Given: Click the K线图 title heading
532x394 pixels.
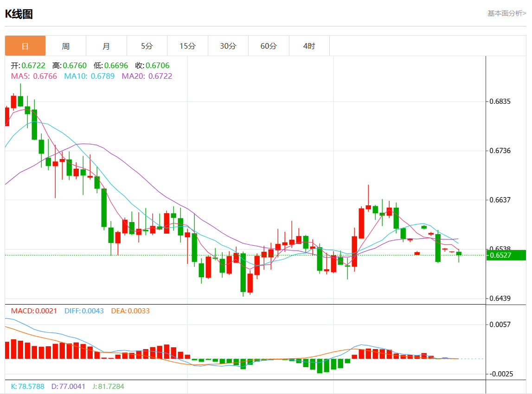Looking at the screenshot, I should 19,14.
